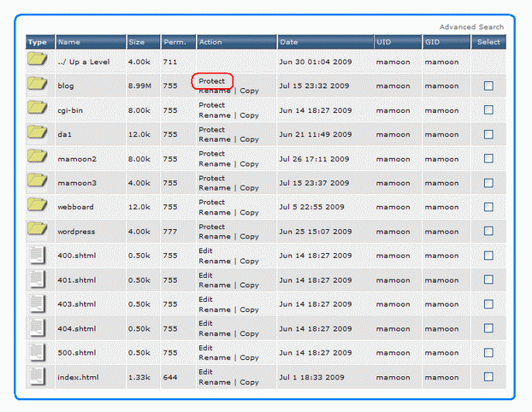Open the wordpress folder icon
The height and width of the screenshot is (412, 532).
[x=37, y=230]
